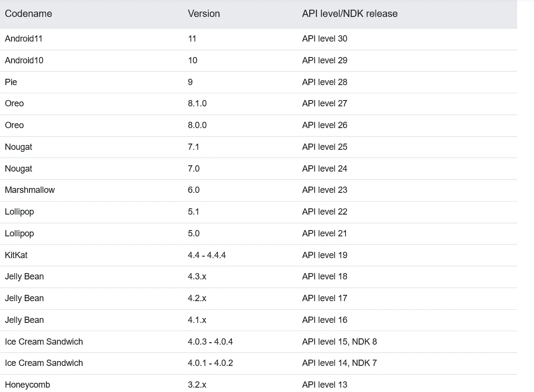Click the API level/NDK release header

pyautogui.click(x=350, y=14)
